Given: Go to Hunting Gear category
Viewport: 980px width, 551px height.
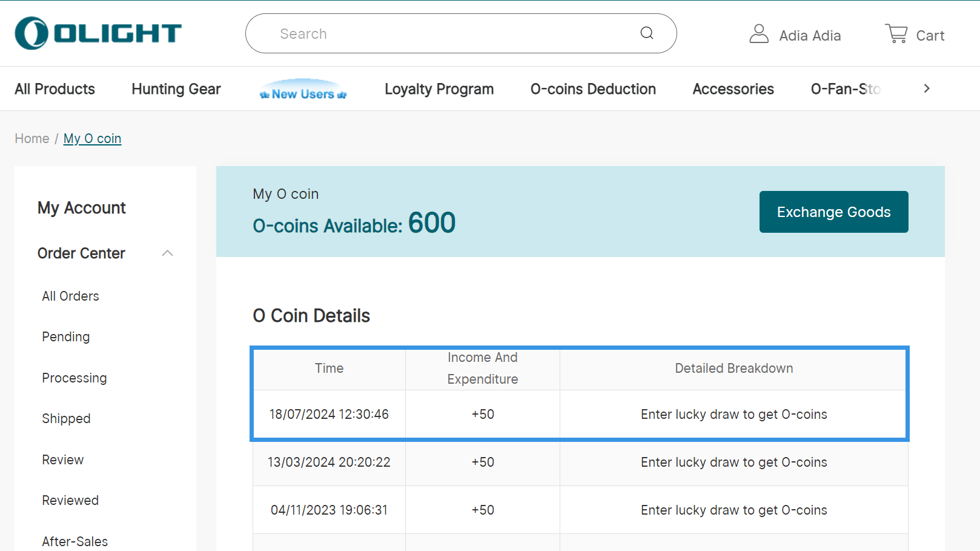Looking at the screenshot, I should point(176,89).
